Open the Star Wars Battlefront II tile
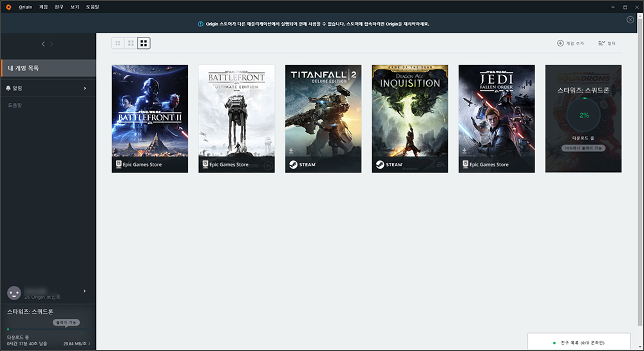The image size is (644, 351). coord(150,119)
